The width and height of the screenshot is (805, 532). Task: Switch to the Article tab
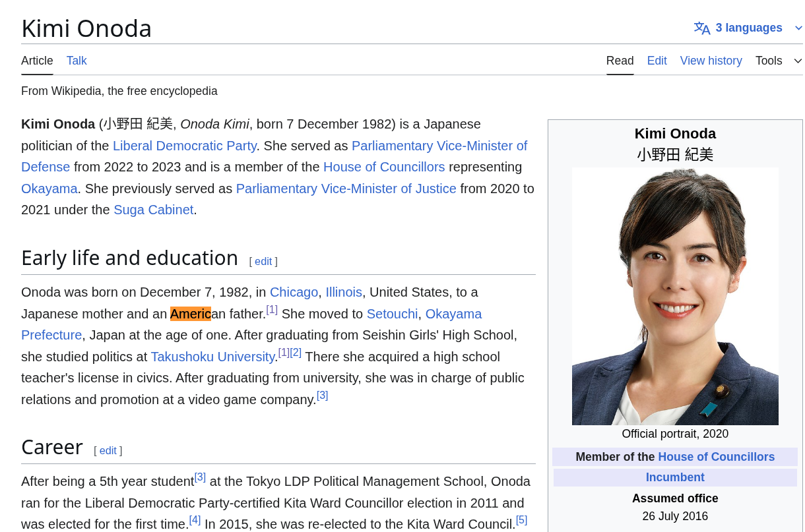(x=37, y=61)
